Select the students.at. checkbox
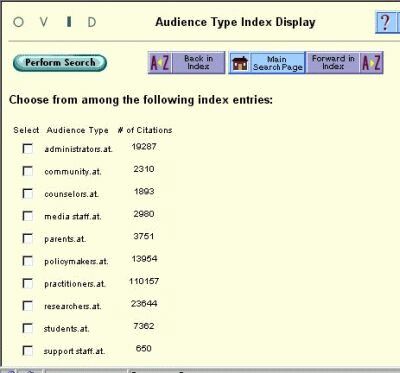This screenshot has height=373, width=400. pyautogui.click(x=28, y=328)
